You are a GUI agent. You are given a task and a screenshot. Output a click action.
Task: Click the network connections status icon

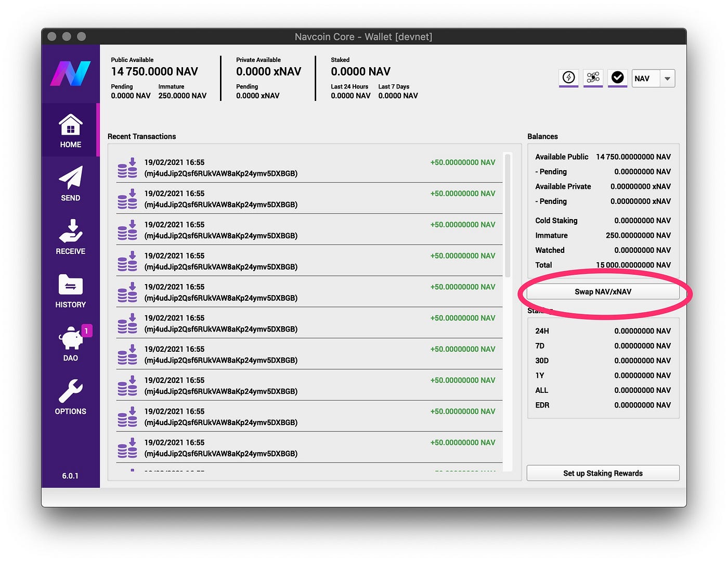pyautogui.click(x=593, y=78)
